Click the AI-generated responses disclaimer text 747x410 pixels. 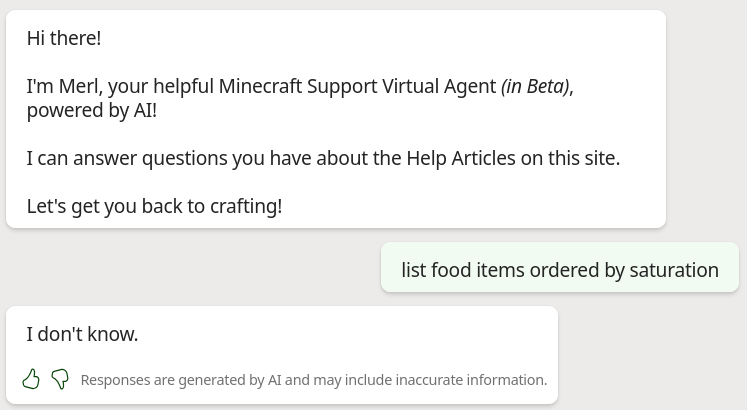click(313, 380)
